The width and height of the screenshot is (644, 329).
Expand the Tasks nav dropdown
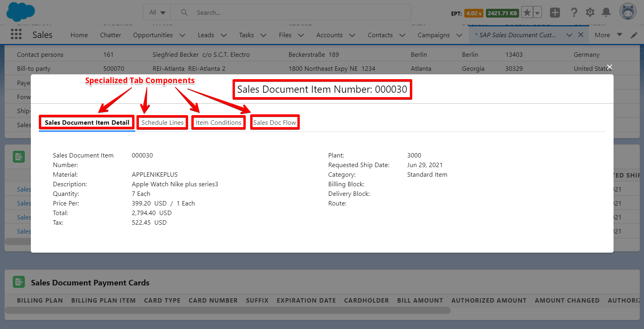coord(263,35)
